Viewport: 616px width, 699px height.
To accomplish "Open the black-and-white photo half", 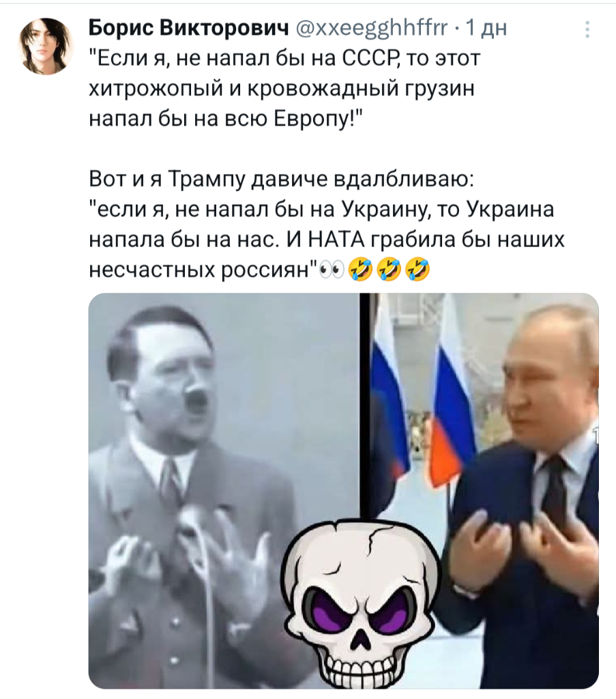I will tap(224, 490).
